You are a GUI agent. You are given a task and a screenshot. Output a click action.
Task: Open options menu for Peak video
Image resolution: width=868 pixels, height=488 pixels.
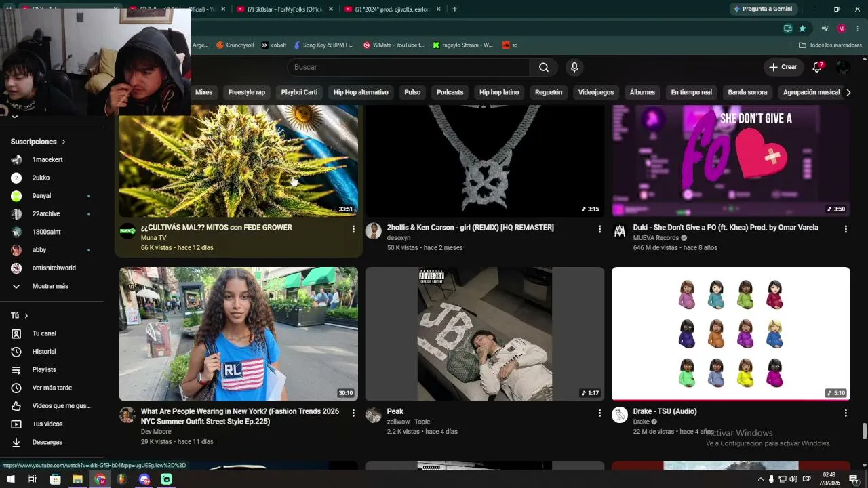tap(599, 413)
